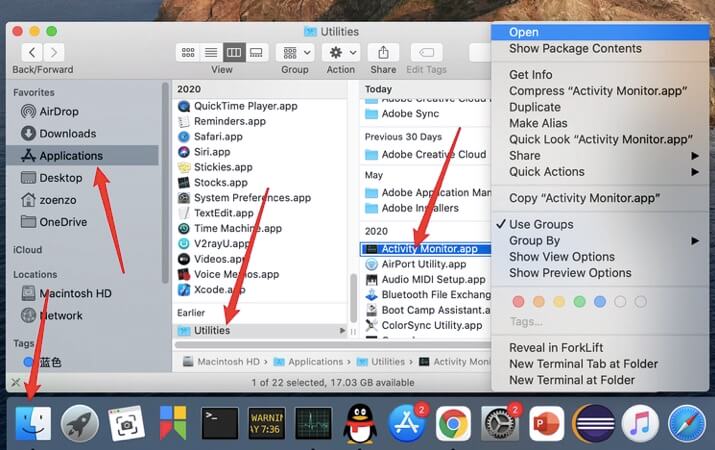715x450 pixels.
Task: Select Boot Camp Assistant app
Action: [x=428, y=310]
